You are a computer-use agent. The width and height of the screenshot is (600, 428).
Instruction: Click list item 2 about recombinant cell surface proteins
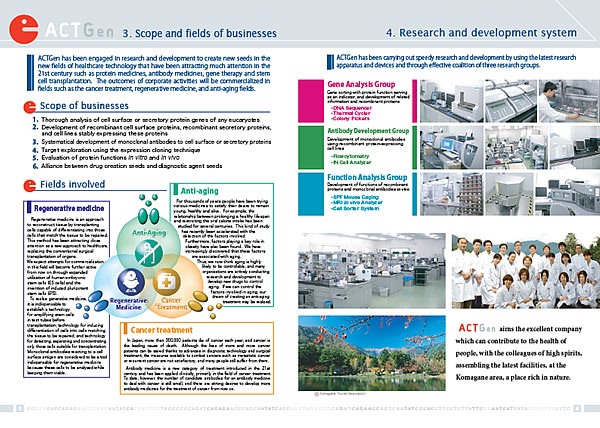[152, 130]
